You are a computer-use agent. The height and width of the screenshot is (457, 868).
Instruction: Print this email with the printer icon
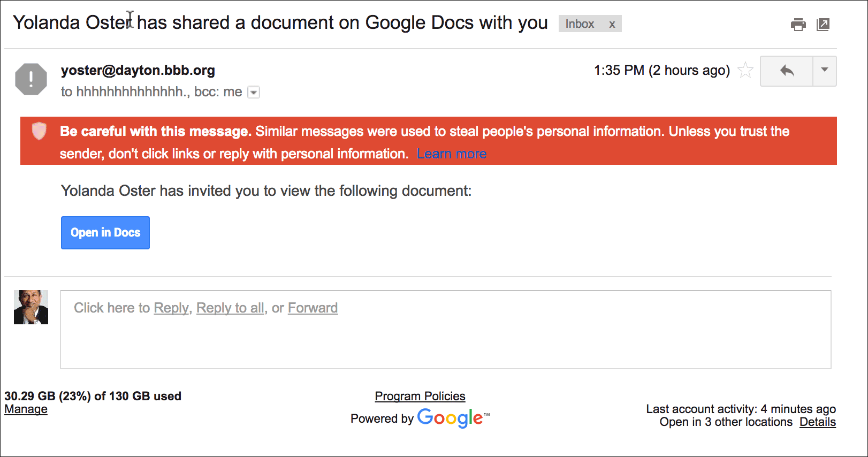[798, 25]
